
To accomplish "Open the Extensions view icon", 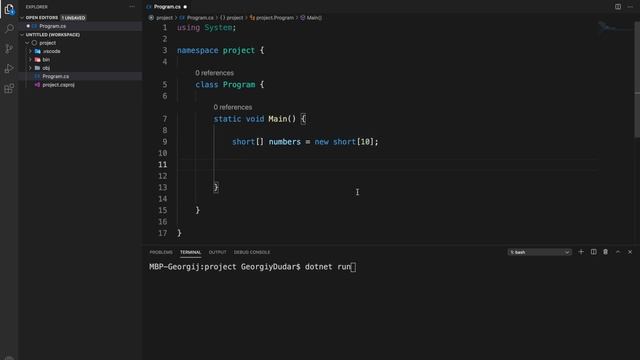I will coord(9,88).
